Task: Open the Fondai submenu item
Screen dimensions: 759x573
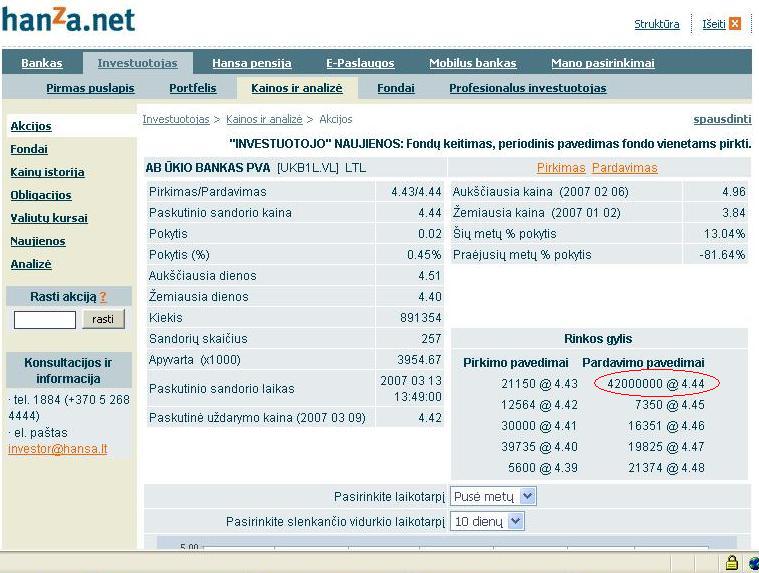Action: tap(396, 88)
